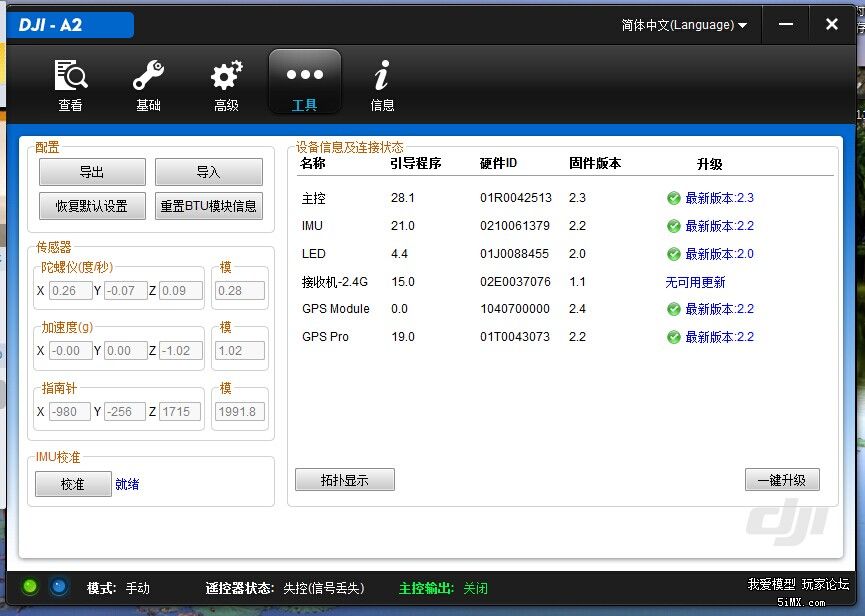This screenshot has width=865, height=616.
Task: Select the LED device name
Action: (314, 254)
